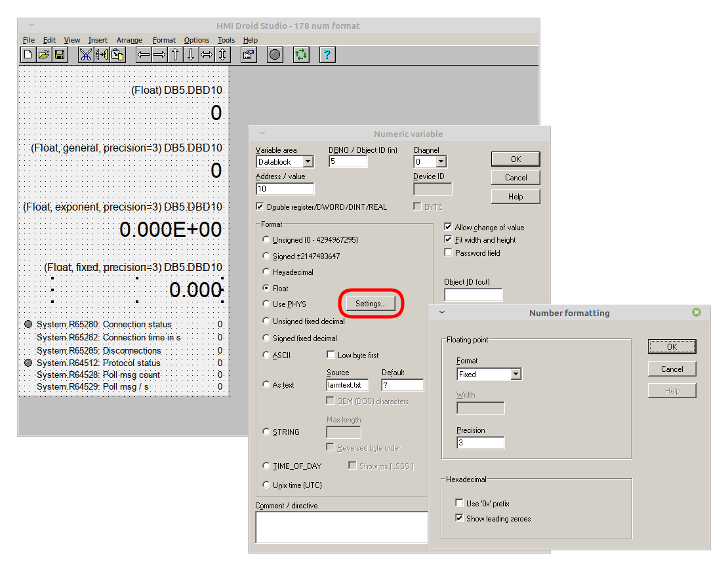This screenshot has width=728, height=570.
Task: Open the File menu
Action: coord(29,40)
